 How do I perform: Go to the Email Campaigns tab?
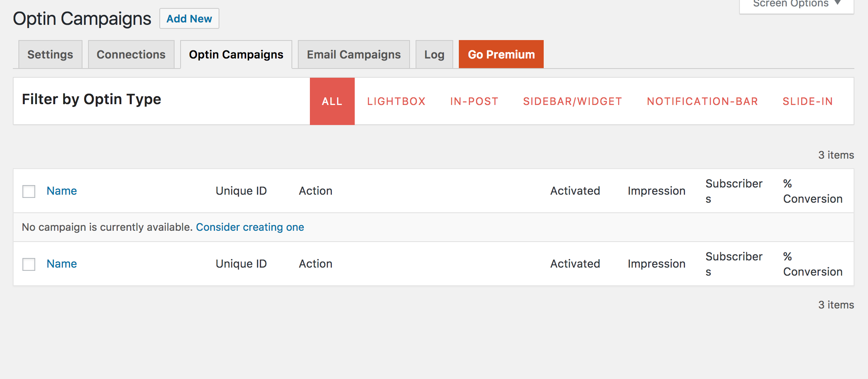354,54
